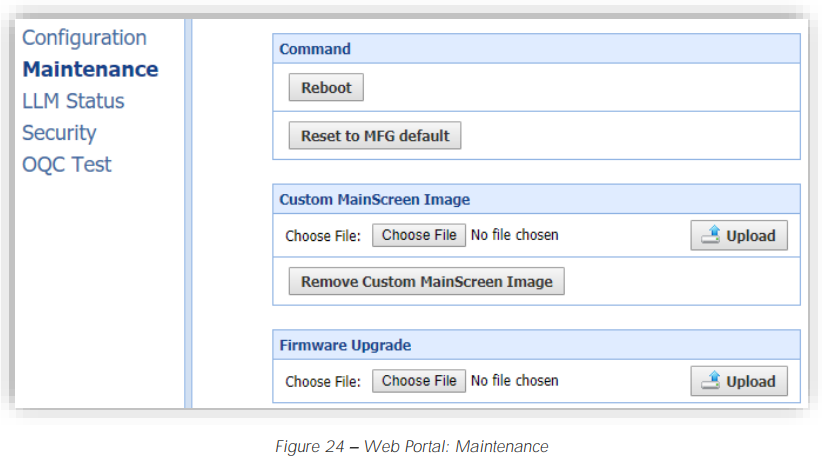The image size is (822, 457).
Task: Open the Security section
Action: tap(59, 133)
